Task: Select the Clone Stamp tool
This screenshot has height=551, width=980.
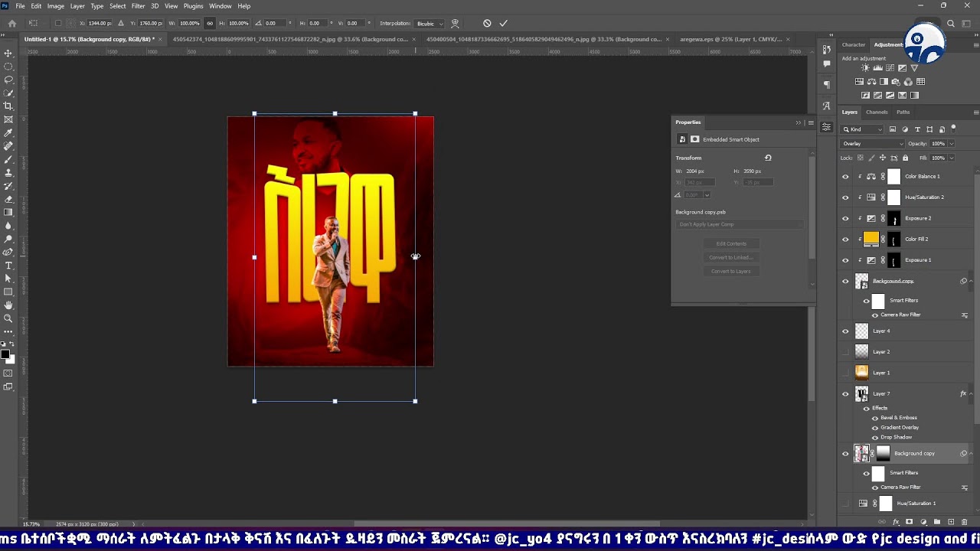Action: point(8,172)
